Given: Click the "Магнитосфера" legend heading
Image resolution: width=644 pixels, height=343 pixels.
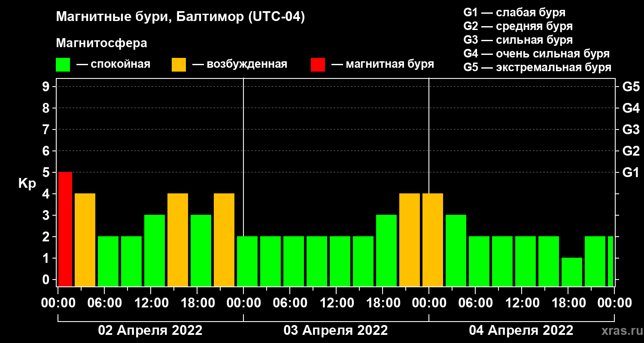Looking at the screenshot, I should (101, 43).
